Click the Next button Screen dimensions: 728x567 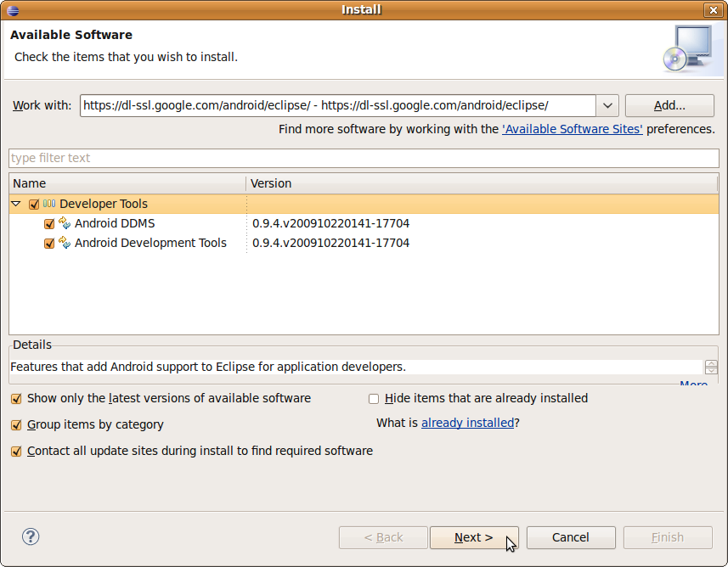tap(473, 537)
